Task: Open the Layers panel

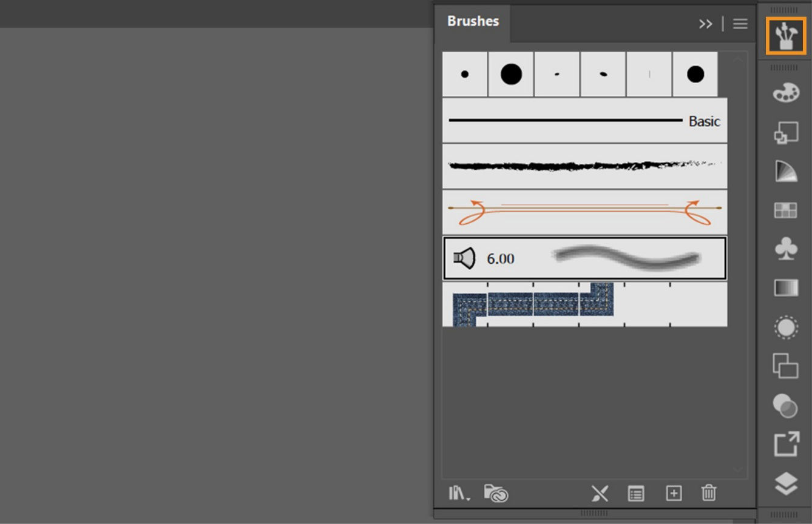Action: (785, 482)
